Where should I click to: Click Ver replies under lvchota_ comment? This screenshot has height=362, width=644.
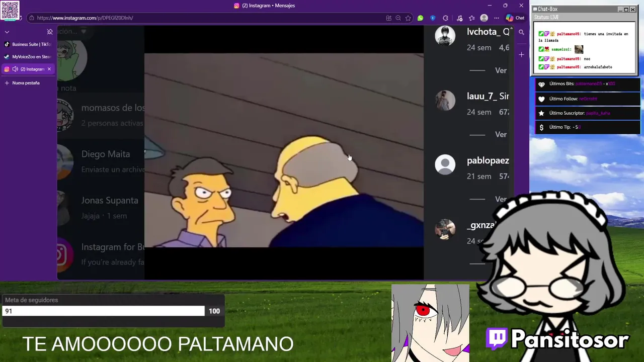coord(501,70)
